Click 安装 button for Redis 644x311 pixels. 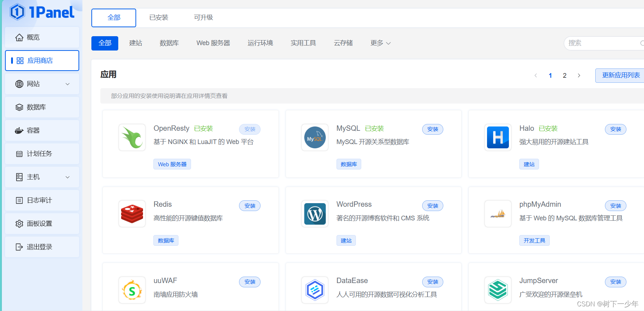[250, 206]
